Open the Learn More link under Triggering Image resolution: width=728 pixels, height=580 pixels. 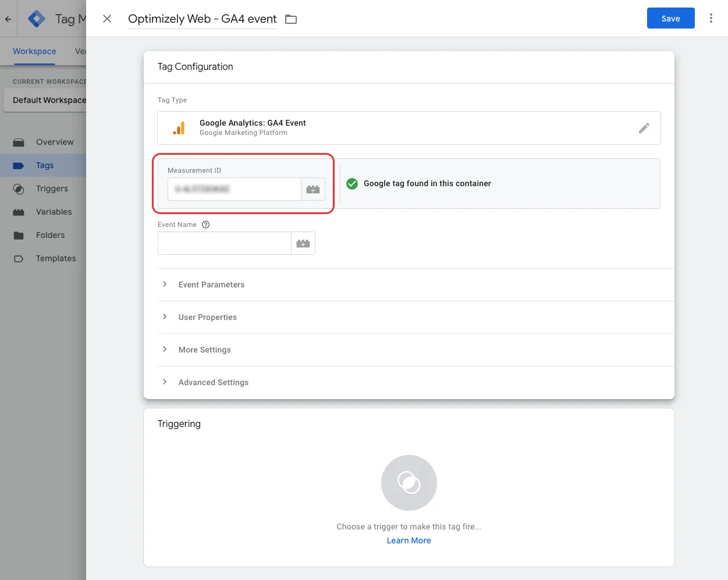click(x=409, y=540)
